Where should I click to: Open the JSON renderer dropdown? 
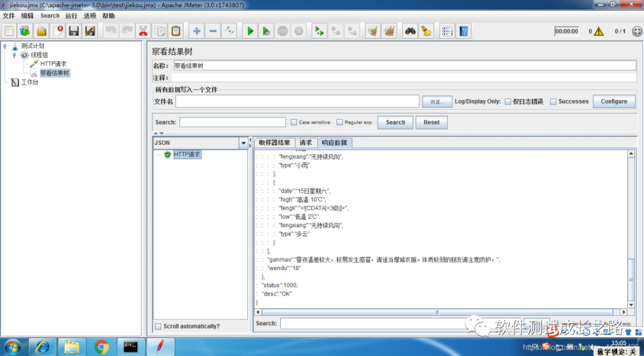pyautogui.click(x=243, y=143)
